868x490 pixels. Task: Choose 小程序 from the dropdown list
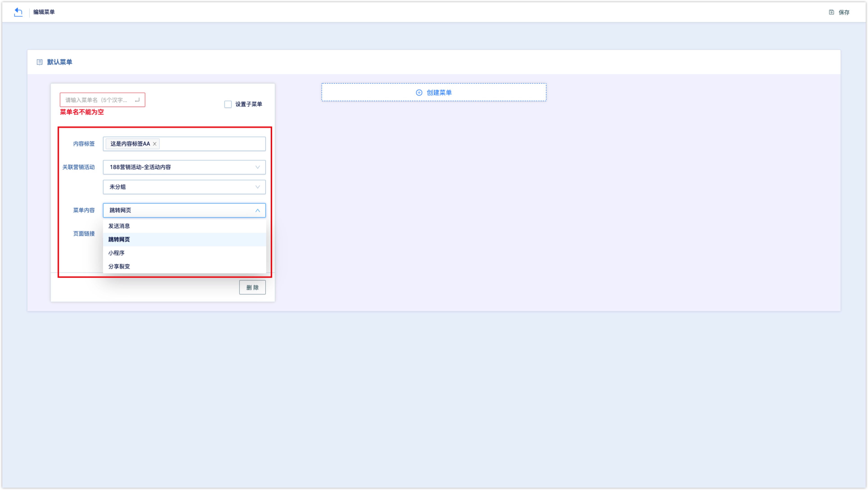(184, 253)
